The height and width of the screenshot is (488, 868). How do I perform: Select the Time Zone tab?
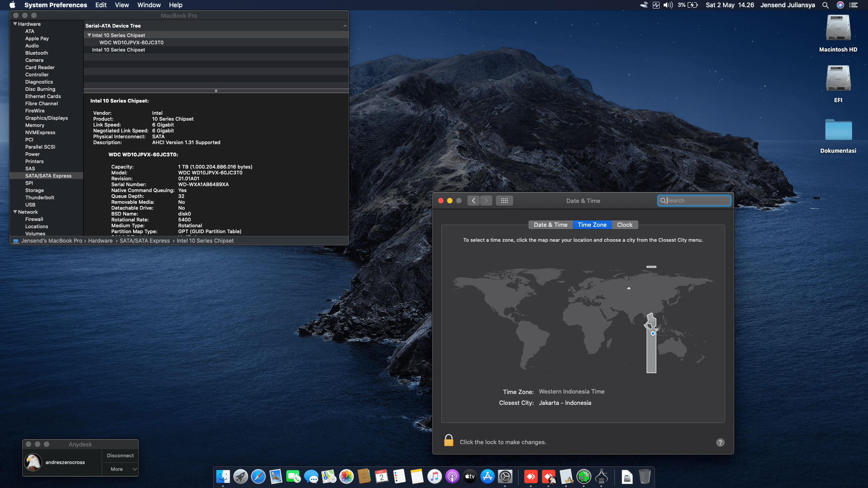[592, 225]
